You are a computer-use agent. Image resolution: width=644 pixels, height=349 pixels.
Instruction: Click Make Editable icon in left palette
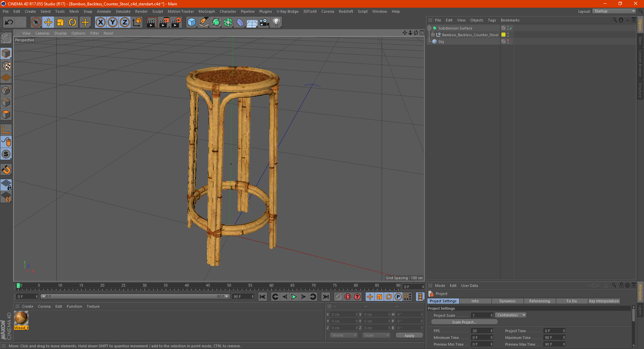[6, 38]
